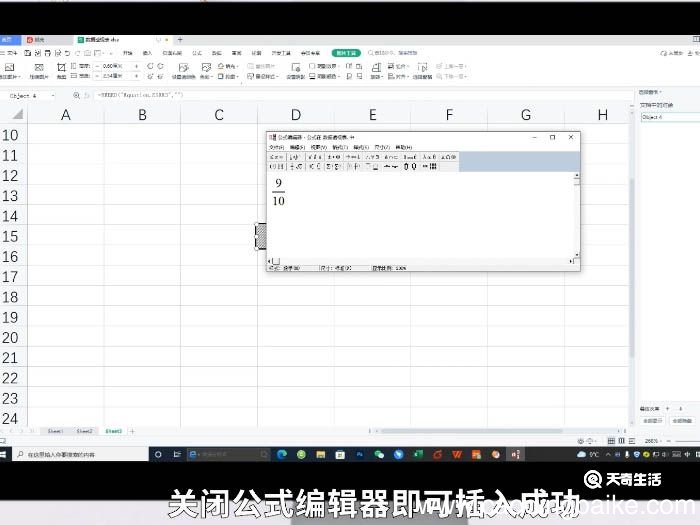Viewport: 700px width, 525px height.
Task: Click the Windows taskbar search box
Action: [80, 454]
